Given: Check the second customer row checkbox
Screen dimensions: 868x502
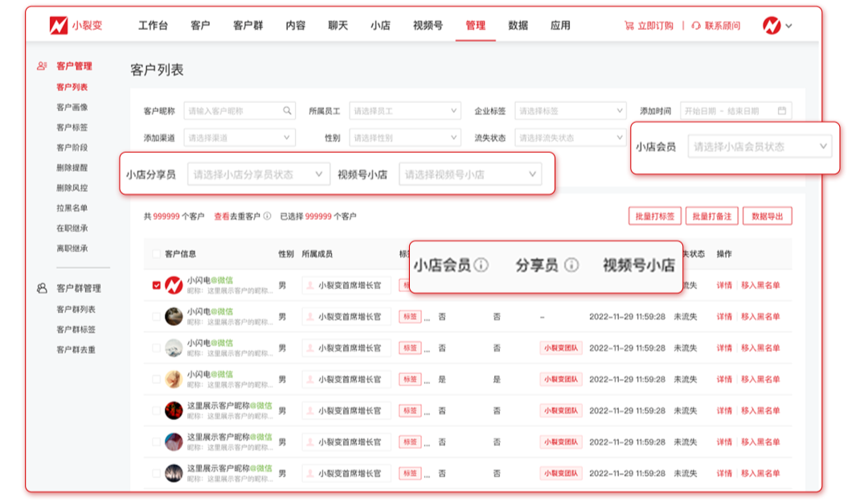Looking at the screenshot, I should pos(156,317).
